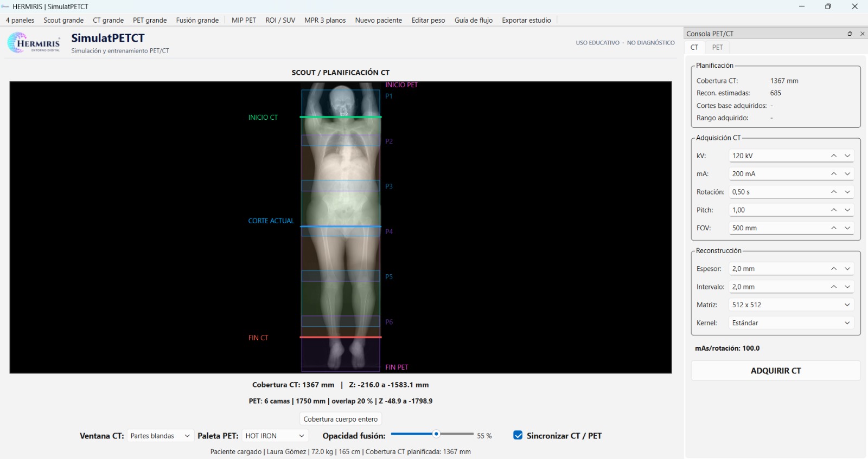This screenshot has width=868, height=459.
Task: Click Exportar estudio
Action: (526, 20)
